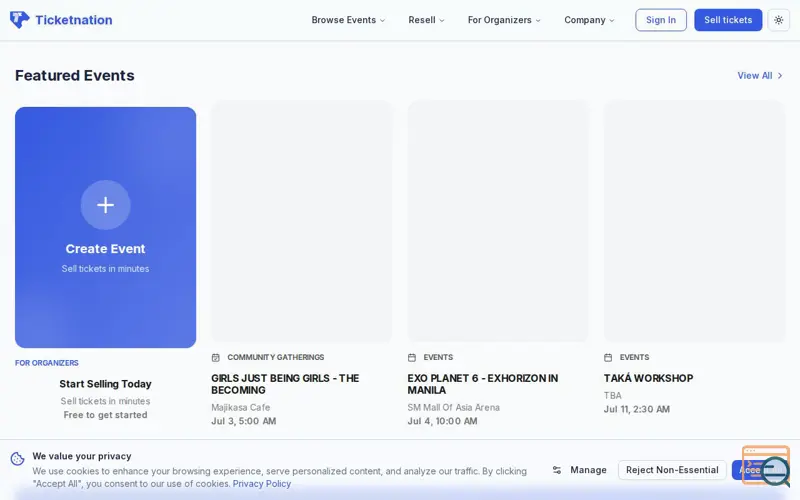
Task: Click the Ticketnation brand name link
Action: pyautogui.click(x=74, y=20)
